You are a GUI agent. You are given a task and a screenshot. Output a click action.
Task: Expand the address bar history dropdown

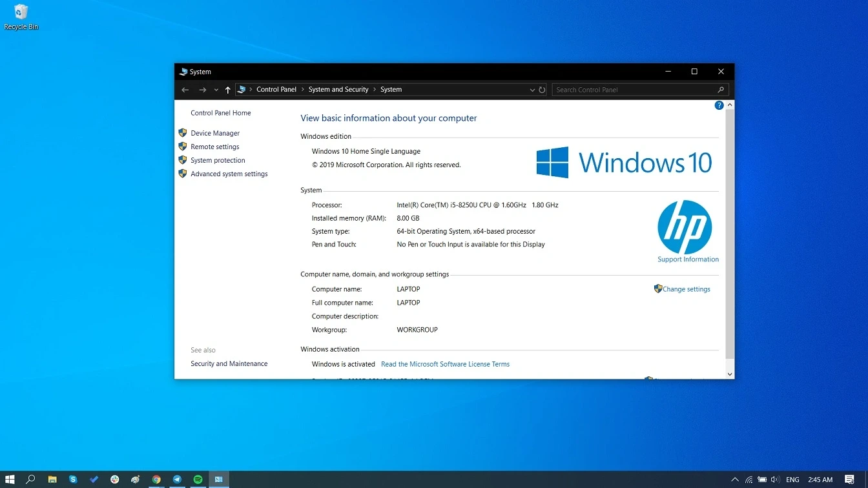point(532,90)
